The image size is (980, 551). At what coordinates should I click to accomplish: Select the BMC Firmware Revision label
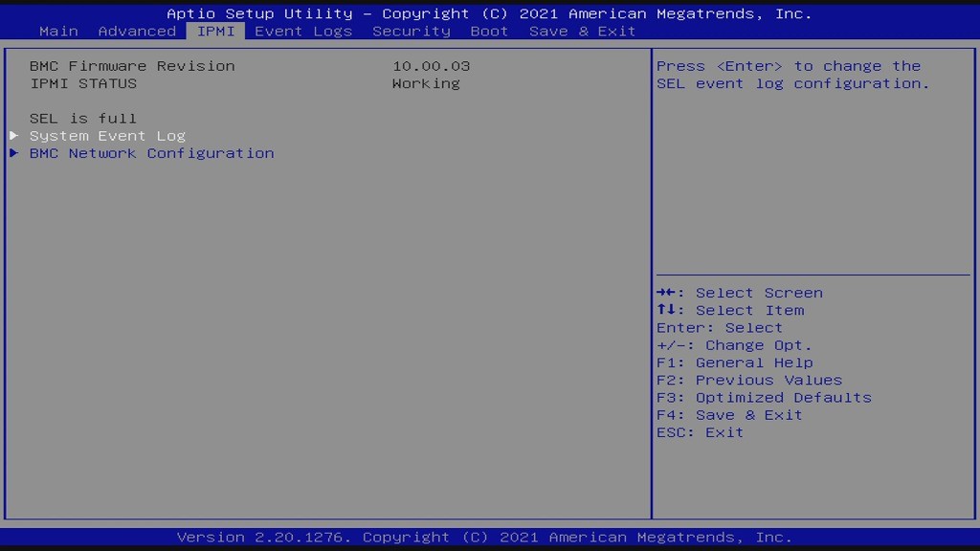tap(132, 66)
